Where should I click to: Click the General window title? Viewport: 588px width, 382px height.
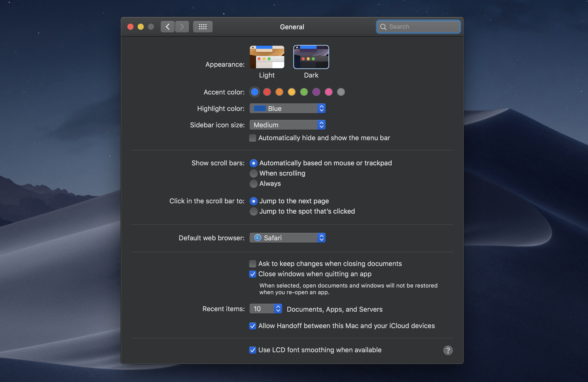[292, 27]
